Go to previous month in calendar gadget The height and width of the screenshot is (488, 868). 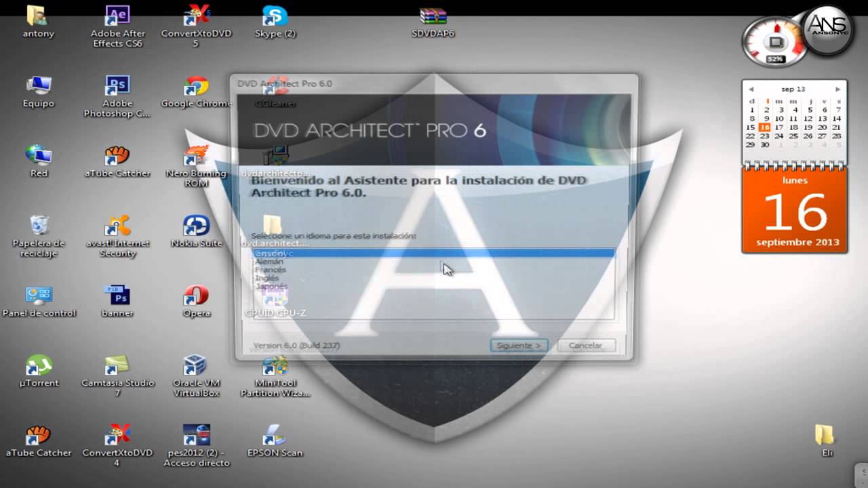pyautogui.click(x=751, y=89)
